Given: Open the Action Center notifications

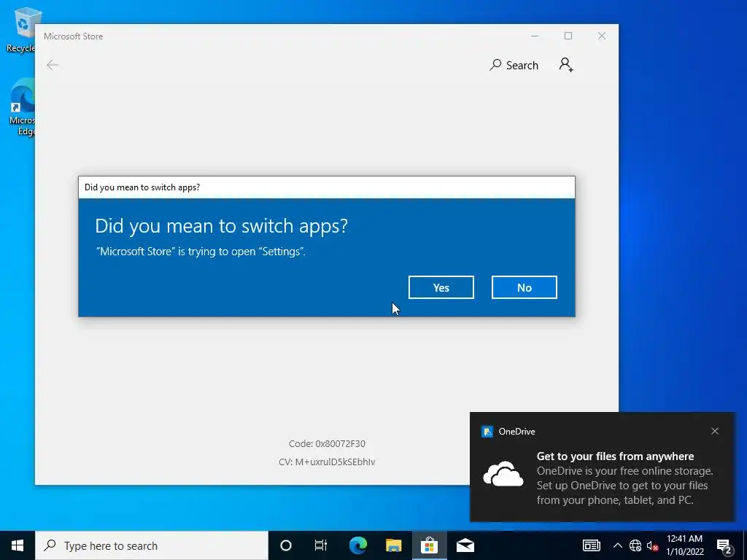Looking at the screenshot, I should [724, 545].
